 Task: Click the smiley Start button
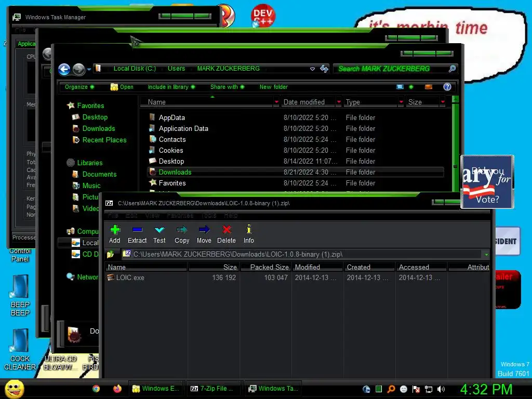pos(14,389)
